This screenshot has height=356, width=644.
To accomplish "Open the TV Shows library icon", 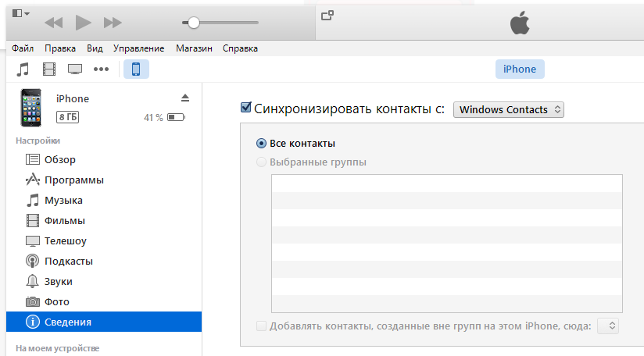I will point(75,69).
